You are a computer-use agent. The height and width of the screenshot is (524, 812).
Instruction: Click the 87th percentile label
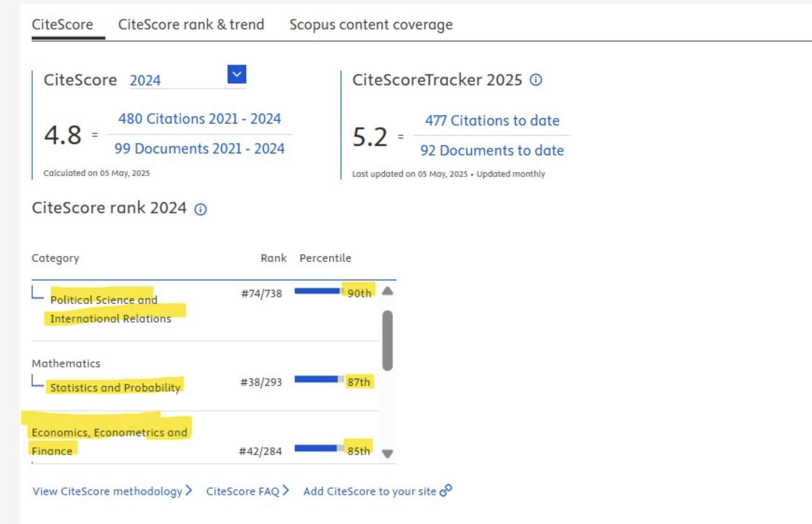pos(359,382)
